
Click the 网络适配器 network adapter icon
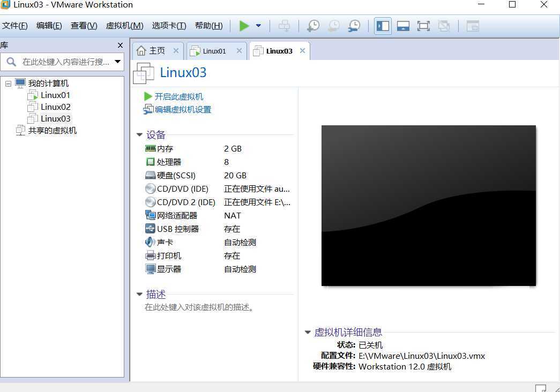point(151,215)
